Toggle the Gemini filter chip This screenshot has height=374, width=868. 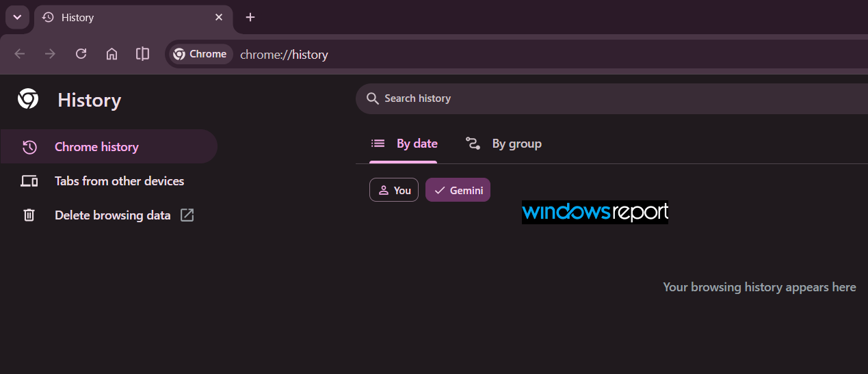[x=458, y=190]
